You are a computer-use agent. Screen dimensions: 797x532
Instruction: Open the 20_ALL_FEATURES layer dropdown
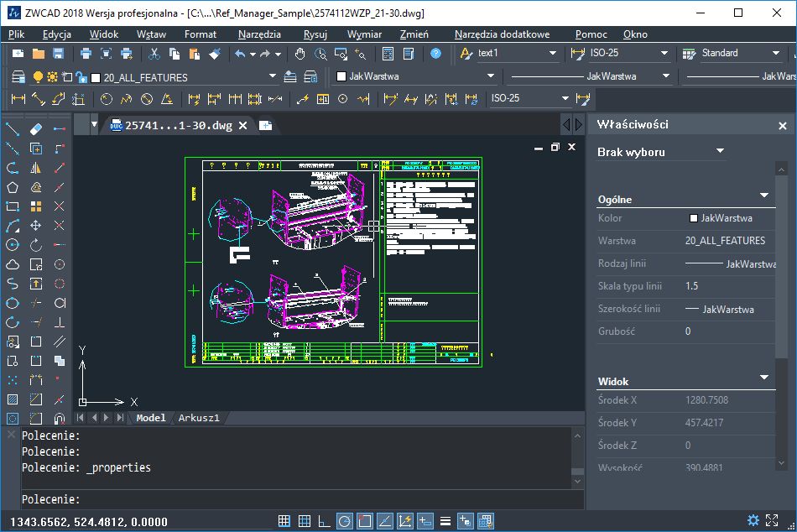click(273, 76)
